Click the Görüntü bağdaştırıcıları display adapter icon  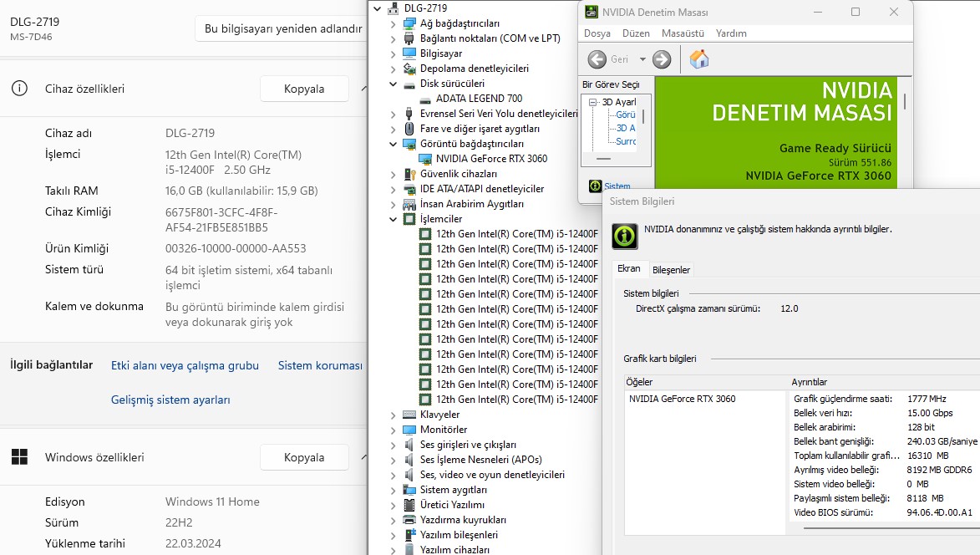(409, 144)
